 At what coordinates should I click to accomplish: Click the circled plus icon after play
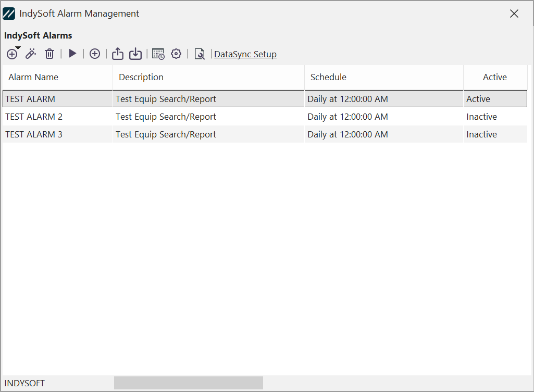[95, 54]
